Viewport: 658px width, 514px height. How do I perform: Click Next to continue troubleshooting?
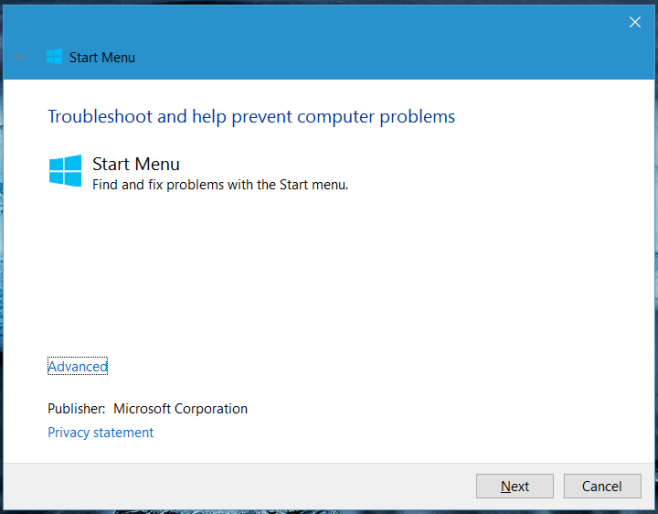(515, 486)
